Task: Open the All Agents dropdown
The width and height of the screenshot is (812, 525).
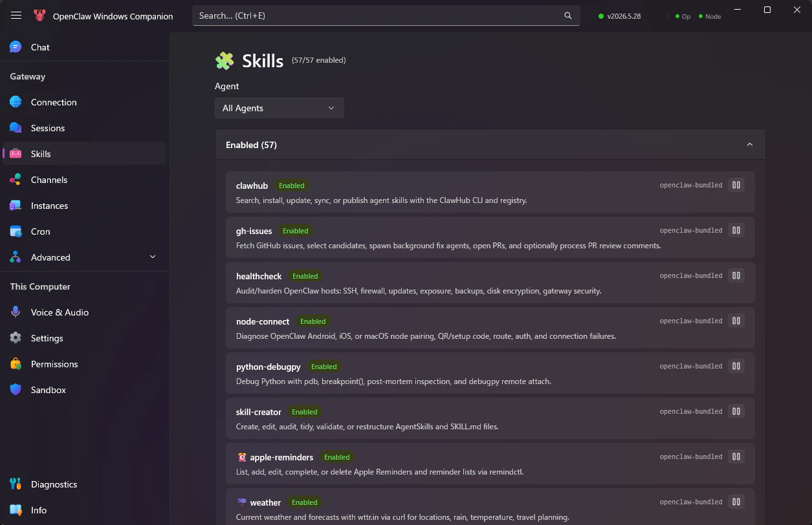Action: click(279, 108)
